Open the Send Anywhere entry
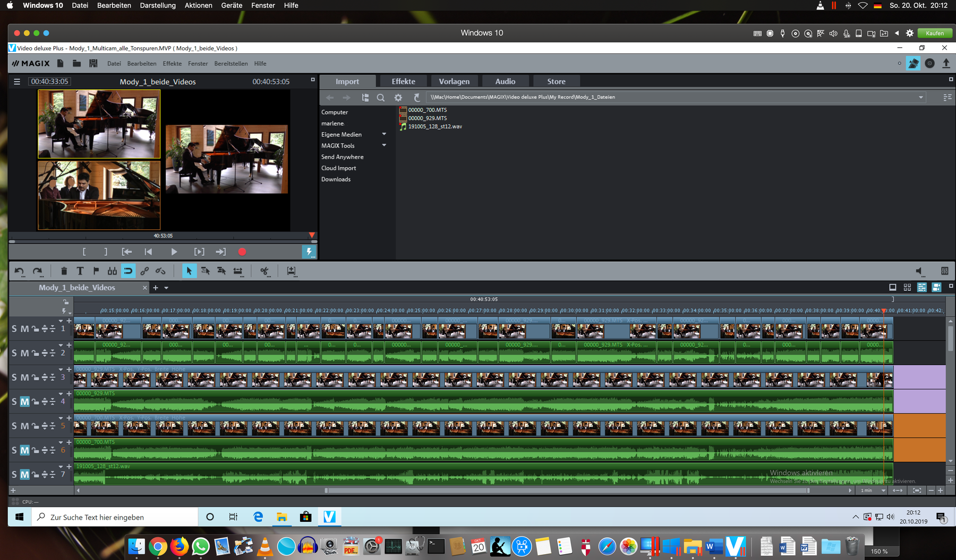 pyautogui.click(x=343, y=157)
